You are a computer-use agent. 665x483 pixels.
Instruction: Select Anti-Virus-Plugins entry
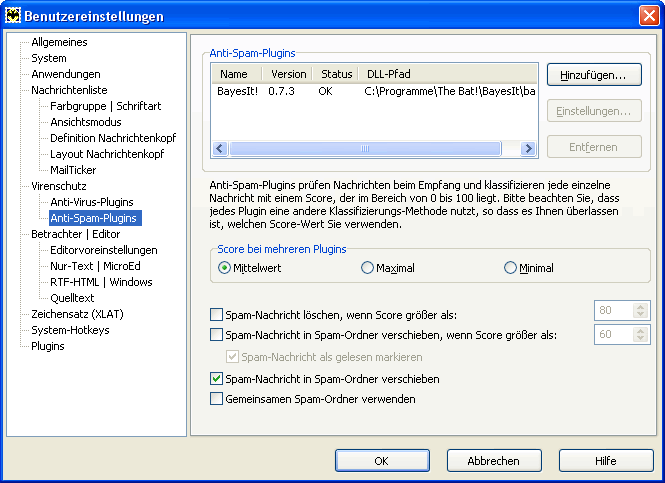click(92, 202)
